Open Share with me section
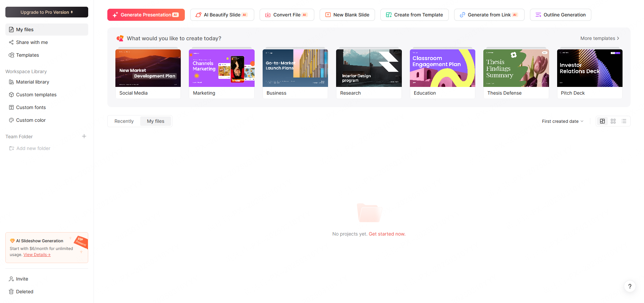 pos(32,42)
